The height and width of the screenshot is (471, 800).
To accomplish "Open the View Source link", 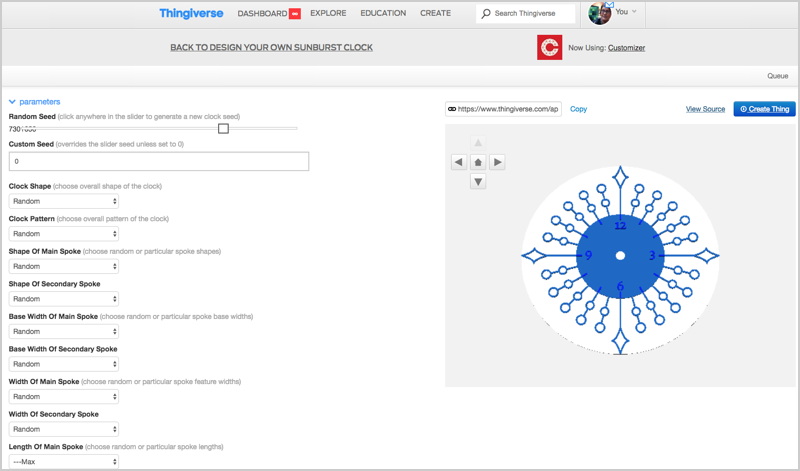I will 705,109.
